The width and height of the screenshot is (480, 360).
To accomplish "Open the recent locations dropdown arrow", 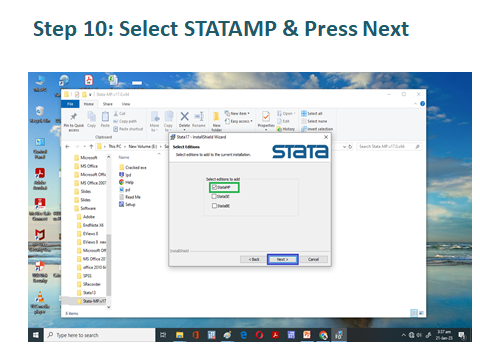I will coord(85,147).
